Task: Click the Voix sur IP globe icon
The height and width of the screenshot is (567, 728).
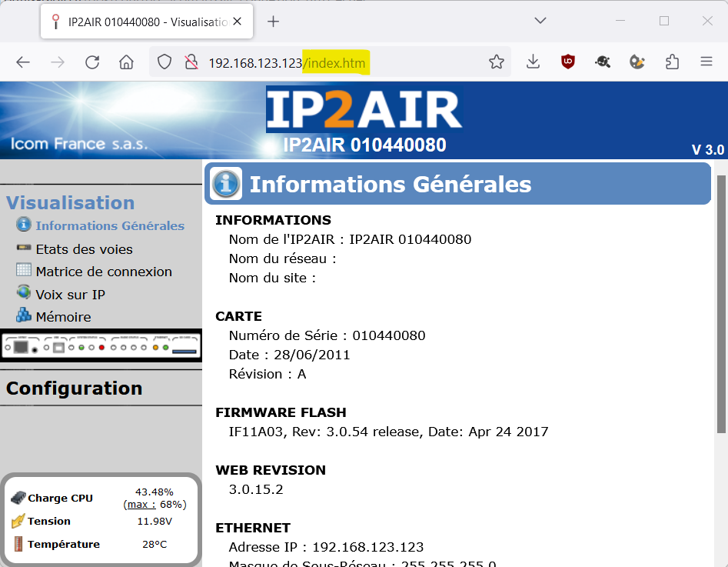Action: click(24, 293)
